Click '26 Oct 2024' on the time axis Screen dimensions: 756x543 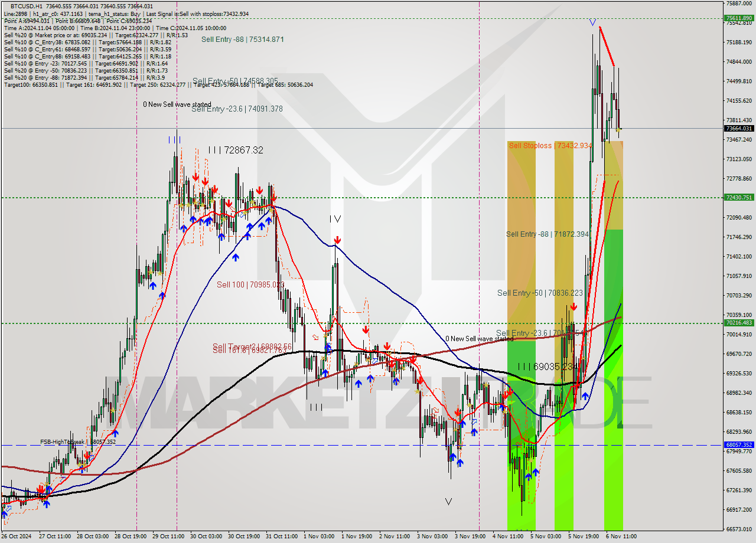click(15, 537)
